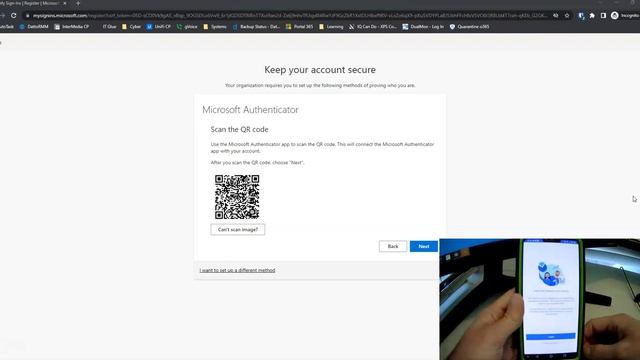Open the Systems bookmarks folder

[x=215, y=27]
